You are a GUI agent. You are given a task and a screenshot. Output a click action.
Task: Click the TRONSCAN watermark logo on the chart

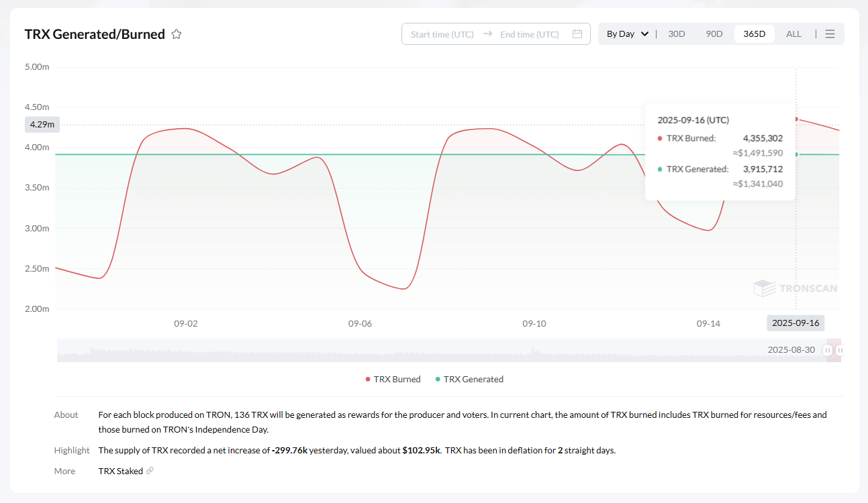click(x=795, y=288)
